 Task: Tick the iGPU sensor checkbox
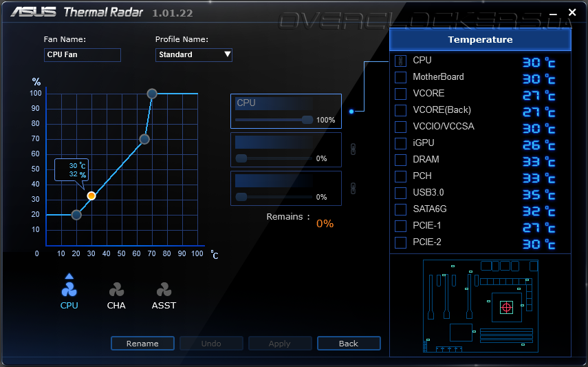point(400,143)
